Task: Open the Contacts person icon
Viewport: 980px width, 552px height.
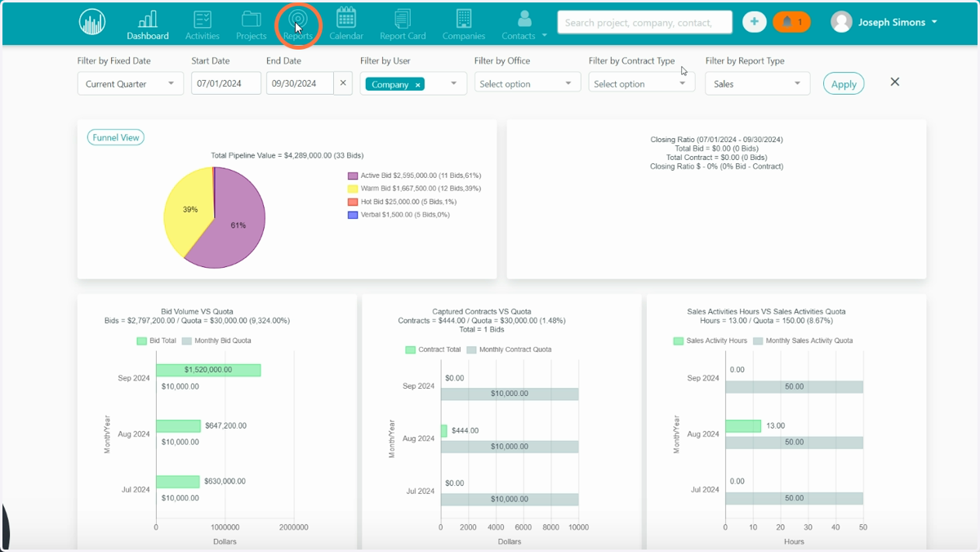Action: (524, 19)
